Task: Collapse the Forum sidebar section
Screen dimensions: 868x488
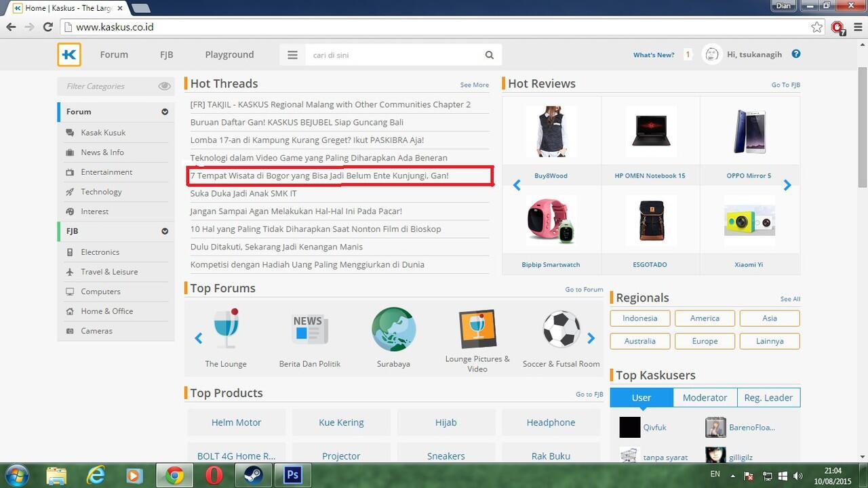Action: pos(164,112)
